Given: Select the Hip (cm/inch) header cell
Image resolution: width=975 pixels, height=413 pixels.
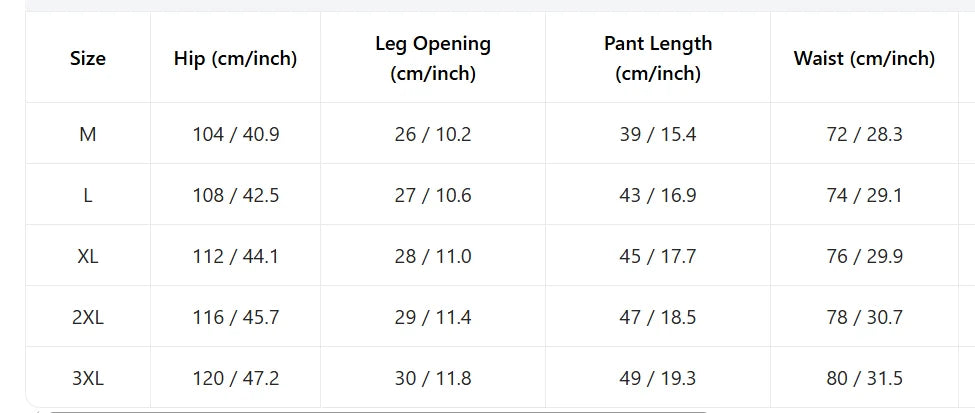Looking at the screenshot, I should 236,58.
